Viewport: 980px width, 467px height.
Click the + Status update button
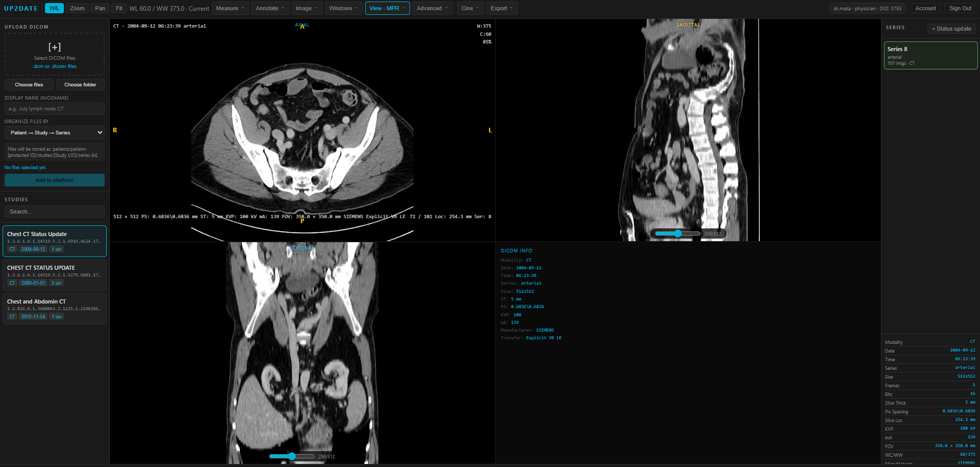tap(951, 29)
